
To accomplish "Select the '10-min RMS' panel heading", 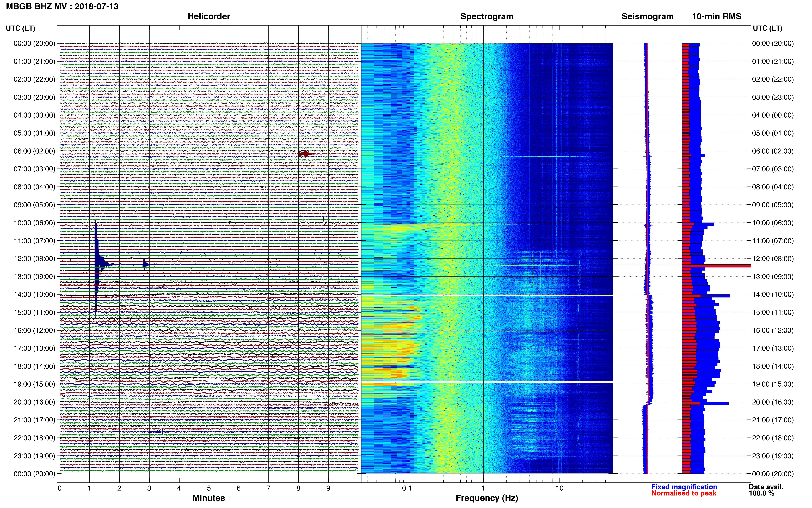I will (717, 16).
